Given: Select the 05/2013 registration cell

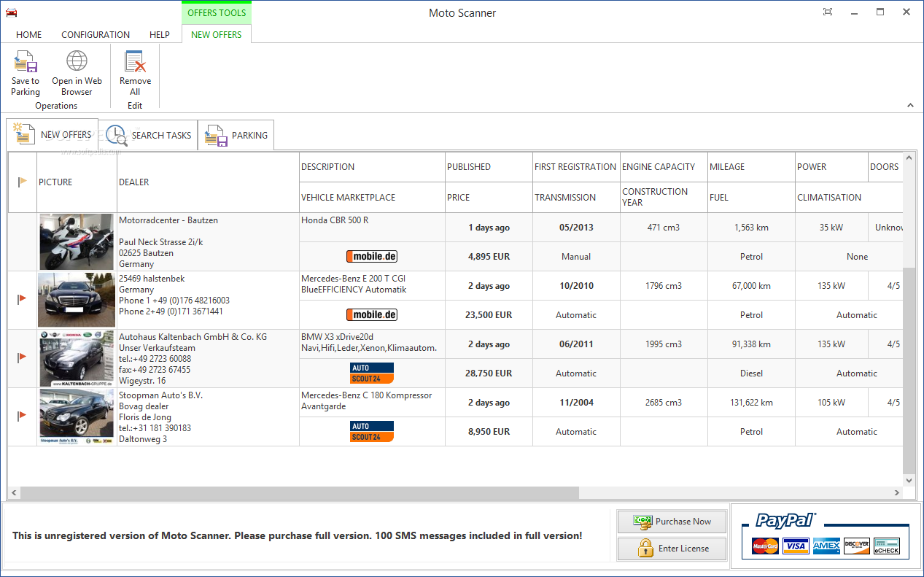Looking at the screenshot, I should 576,228.
